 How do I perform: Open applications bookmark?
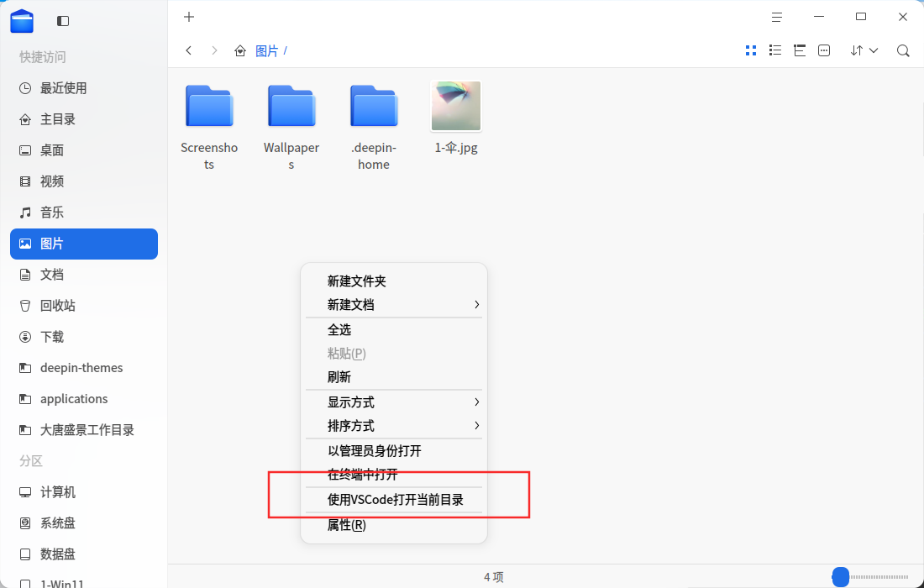[84, 399]
